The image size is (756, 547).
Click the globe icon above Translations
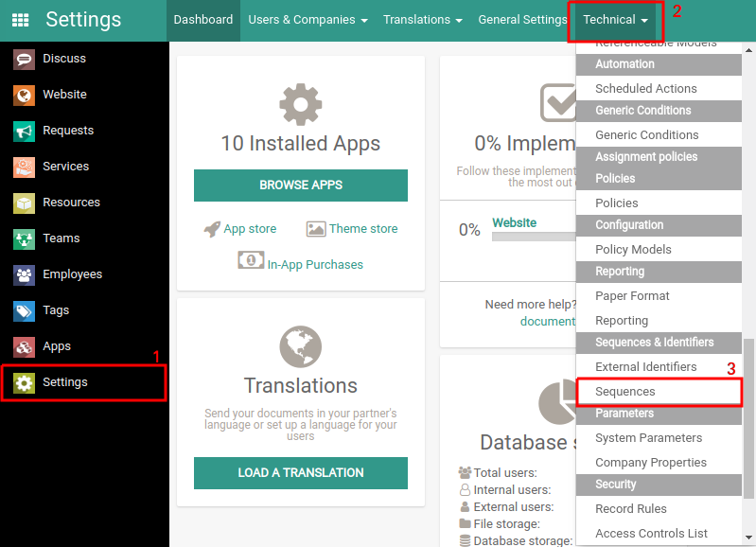coord(300,346)
